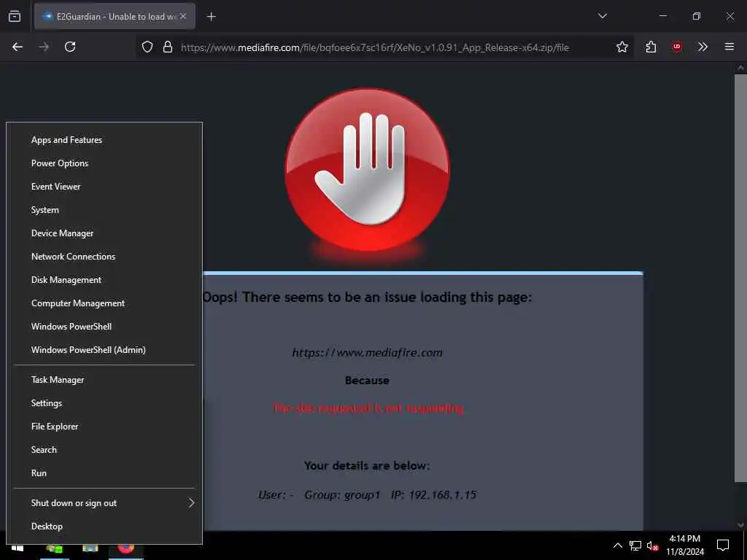747x560 pixels.
Task: Show hidden system tray icons
Action: [x=617, y=545]
